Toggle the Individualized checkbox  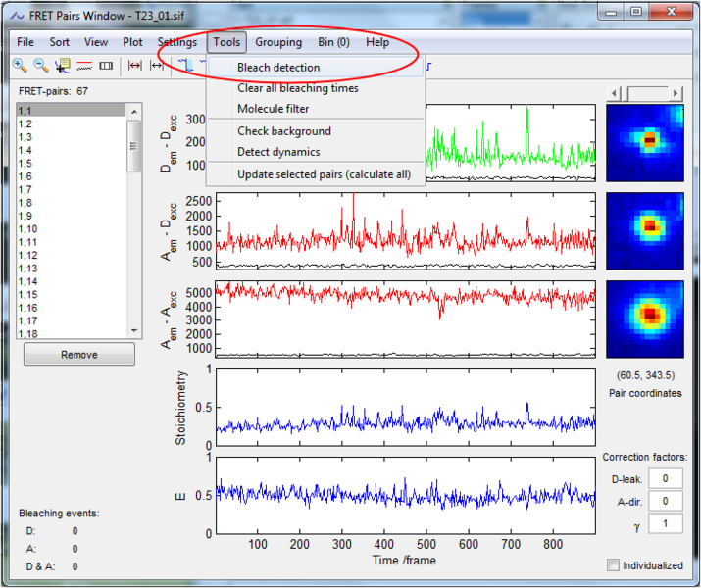pos(614,564)
